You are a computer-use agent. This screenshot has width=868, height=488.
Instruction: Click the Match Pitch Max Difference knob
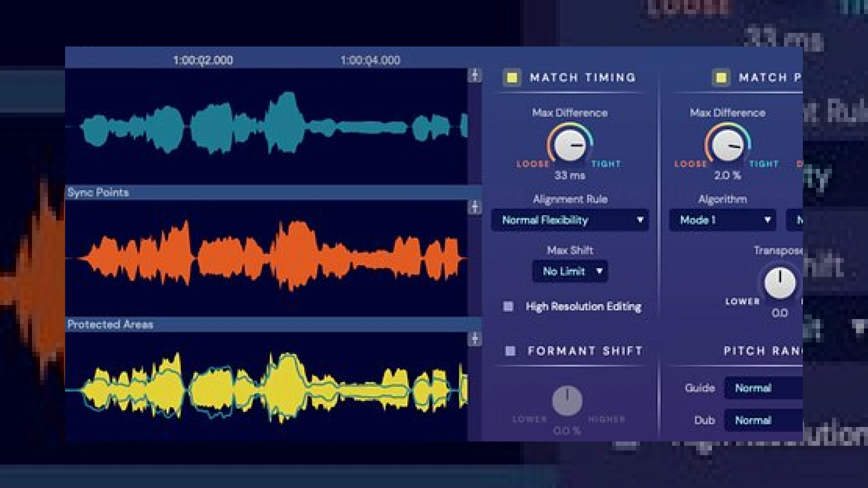[x=727, y=145]
